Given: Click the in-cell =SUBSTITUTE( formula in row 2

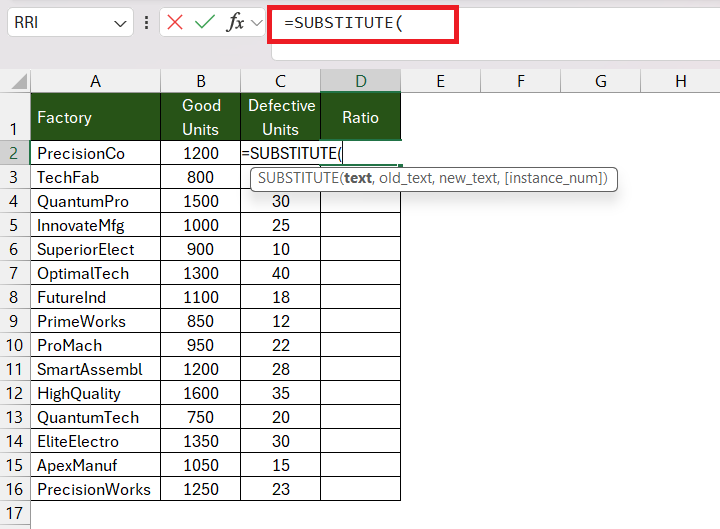Looking at the screenshot, I should pos(292,153).
